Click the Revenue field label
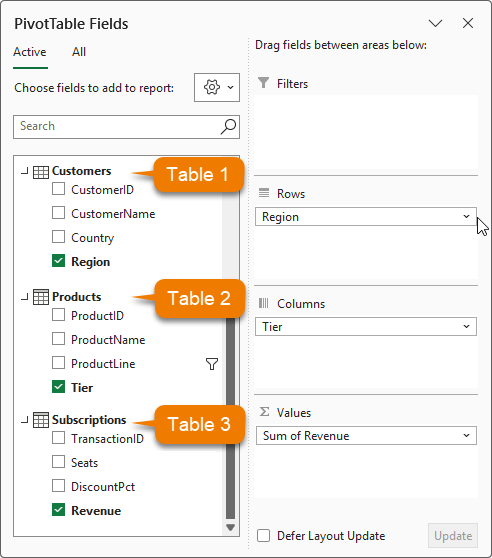Image resolution: width=492 pixels, height=558 pixels. [x=96, y=511]
